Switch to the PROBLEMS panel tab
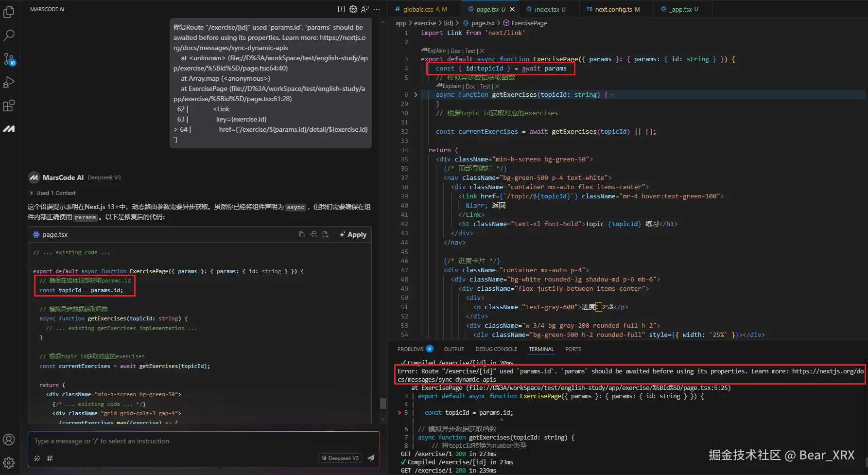The width and height of the screenshot is (868, 475). pos(411,349)
